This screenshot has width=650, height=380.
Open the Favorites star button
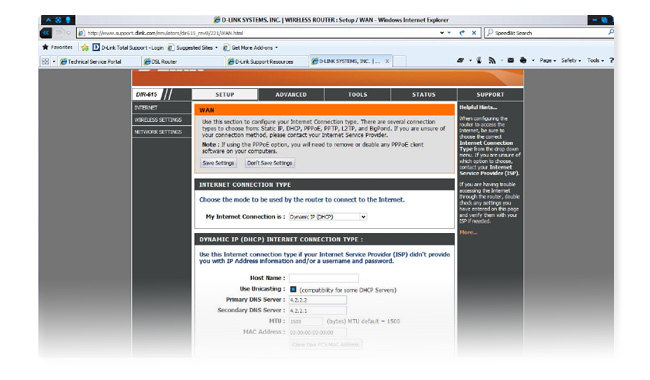(x=57, y=47)
